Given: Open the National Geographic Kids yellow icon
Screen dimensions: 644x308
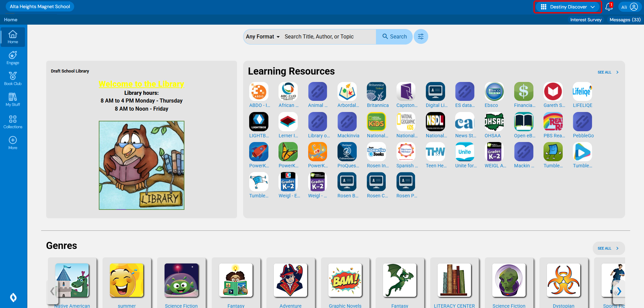Looking at the screenshot, I should pos(376,122).
